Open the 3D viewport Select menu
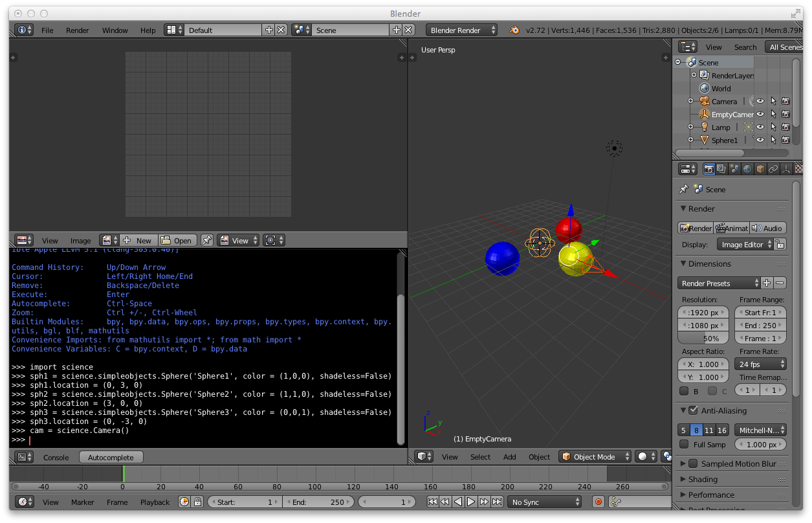 pos(480,457)
